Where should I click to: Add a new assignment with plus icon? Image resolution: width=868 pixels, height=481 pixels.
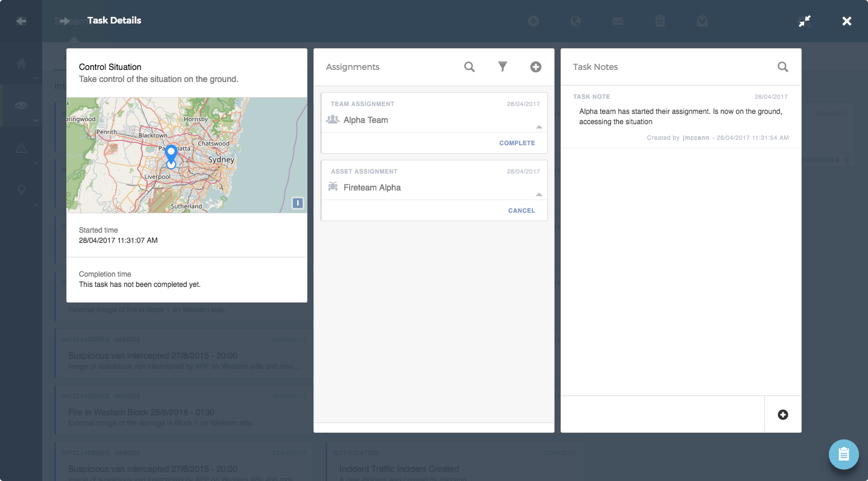(535, 67)
